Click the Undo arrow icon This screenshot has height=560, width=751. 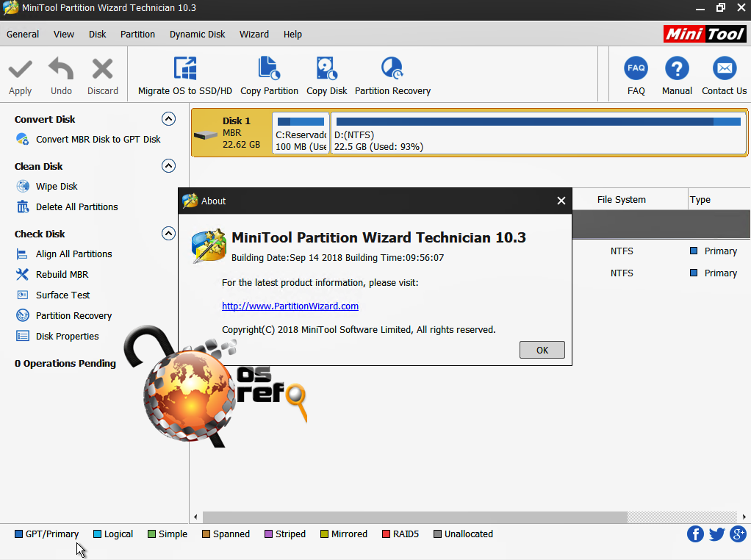[x=61, y=68]
